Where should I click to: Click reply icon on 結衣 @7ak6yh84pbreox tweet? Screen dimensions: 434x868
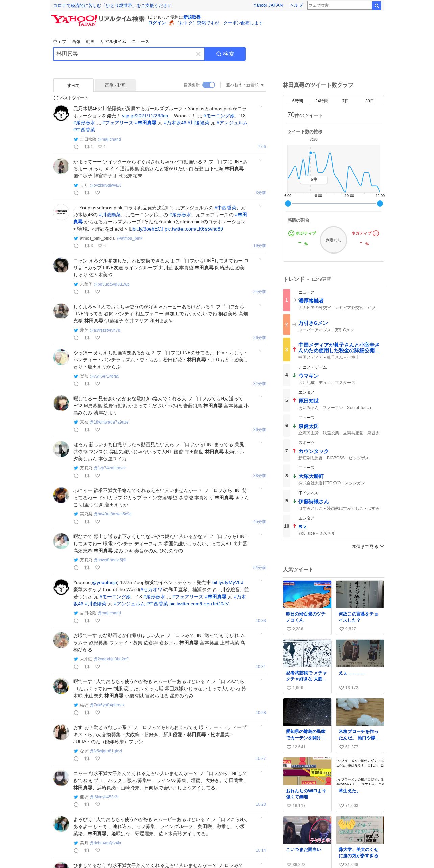pyautogui.click(x=76, y=713)
